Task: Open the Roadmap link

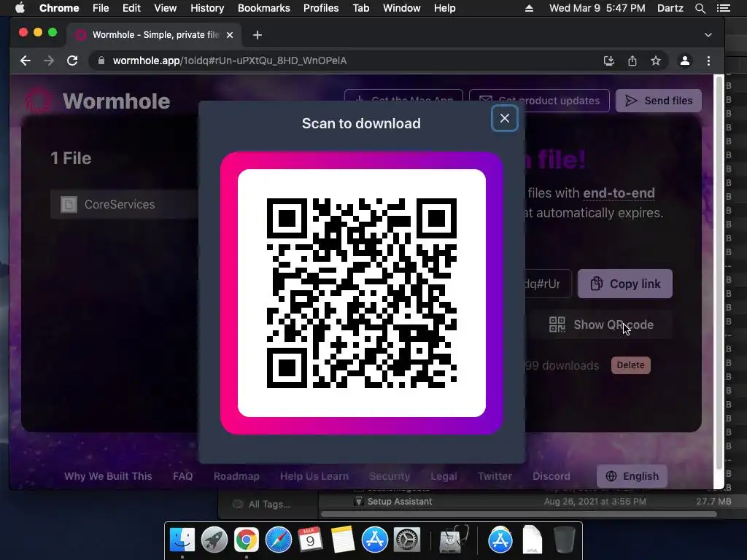Action: point(236,476)
